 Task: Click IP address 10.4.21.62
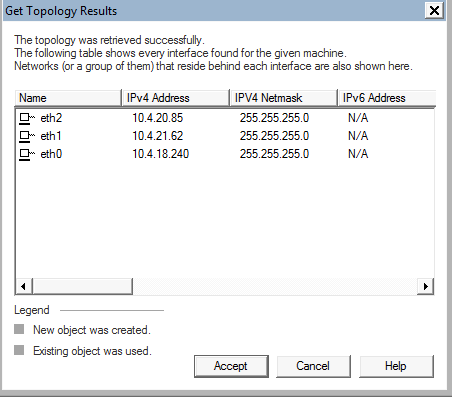click(x=158, y=136)
